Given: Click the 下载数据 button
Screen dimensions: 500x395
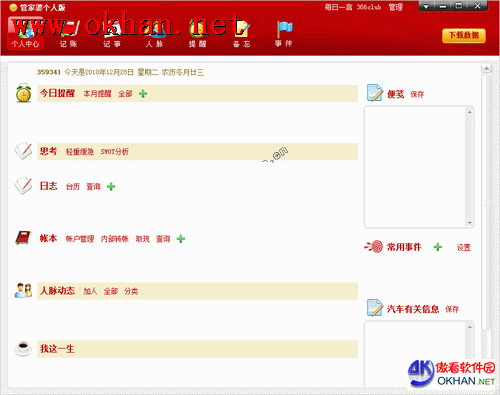Looking at the screenshot, I should pyautogui.click(x=464, y=36).
